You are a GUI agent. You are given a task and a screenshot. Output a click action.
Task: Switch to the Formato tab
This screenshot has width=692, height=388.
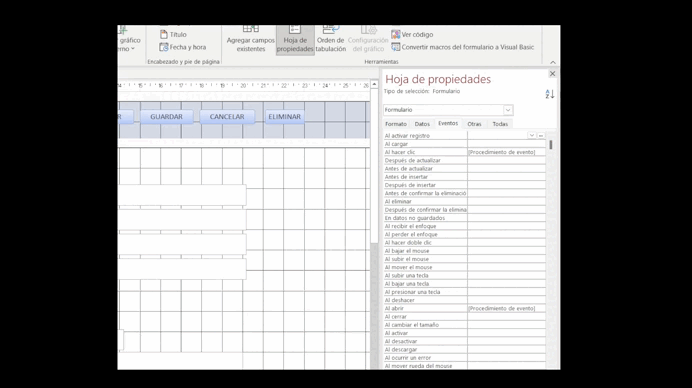pyautogui.click(x=395, y=124)
